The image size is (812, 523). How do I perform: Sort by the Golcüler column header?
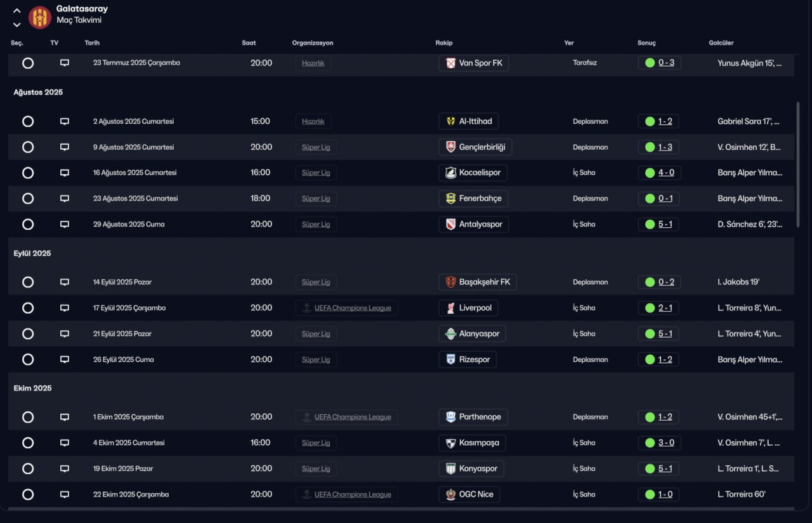pos(721,43)
